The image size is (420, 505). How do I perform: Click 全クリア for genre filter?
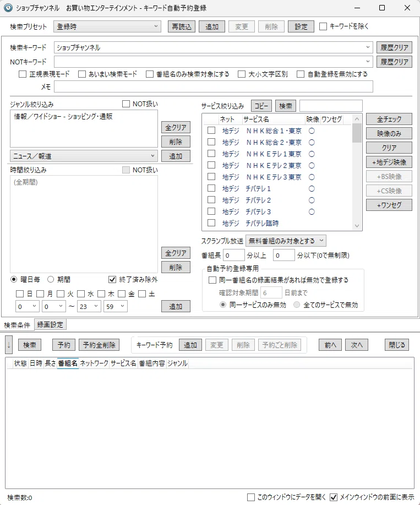click(x=176, y=128)
